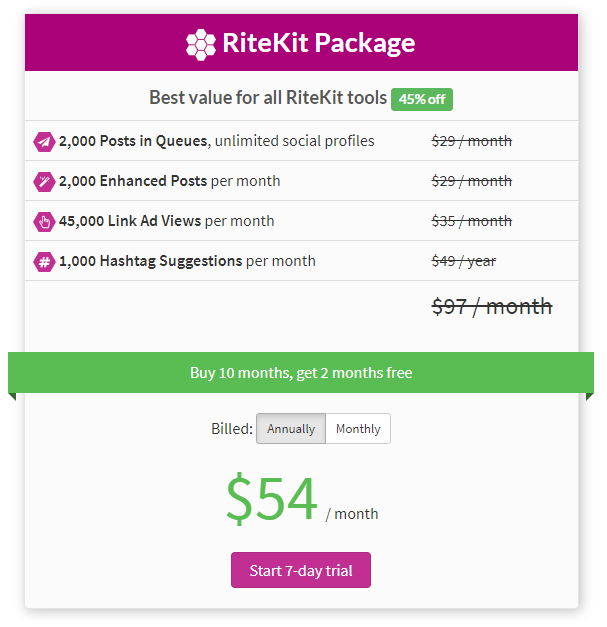Image resolution: width=607 pixels, height=627 pixels.
Task: Select Annually billing option
Action: 291,429
